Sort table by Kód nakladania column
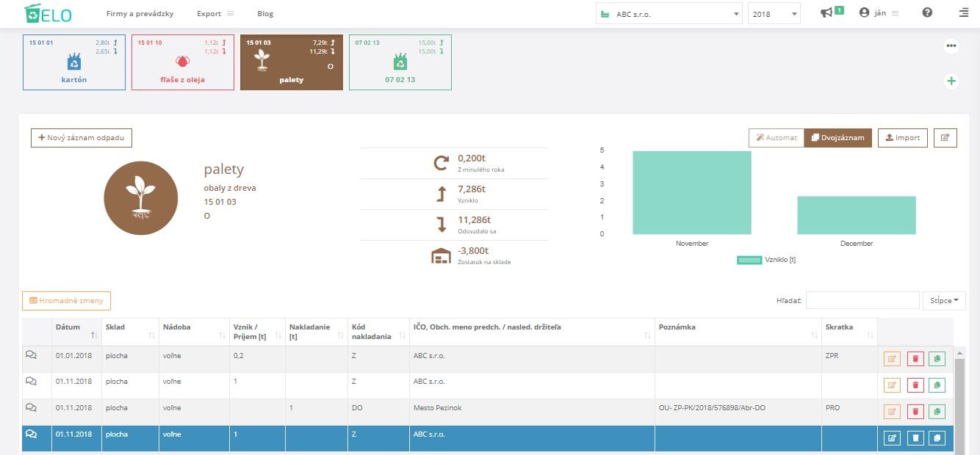 379,331
